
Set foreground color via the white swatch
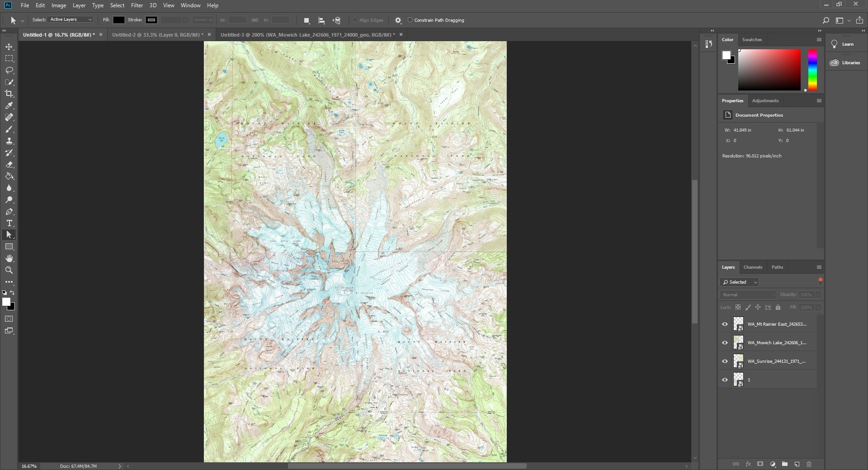(x=726, y=54)
